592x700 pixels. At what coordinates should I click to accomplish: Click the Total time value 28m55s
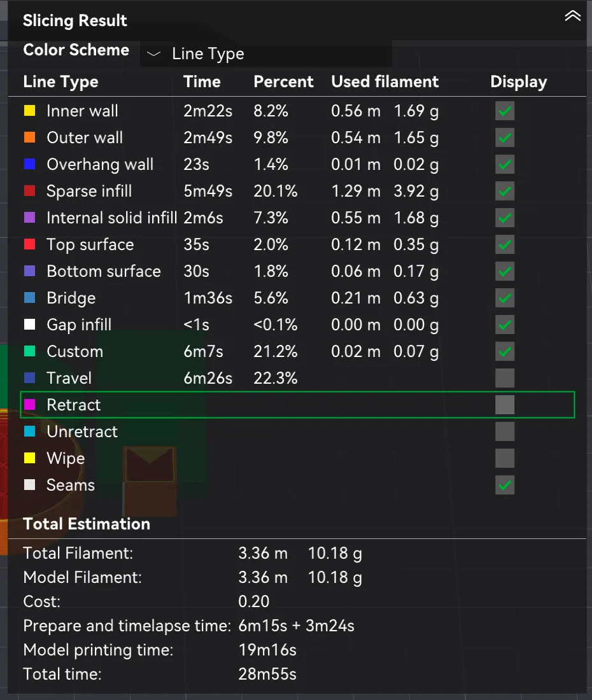(267, 674)
